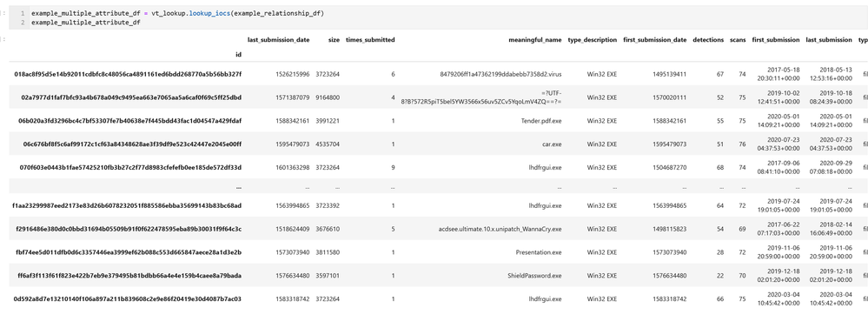Click the size value 3991221
868x315 pixels.
tap(328, 120)
